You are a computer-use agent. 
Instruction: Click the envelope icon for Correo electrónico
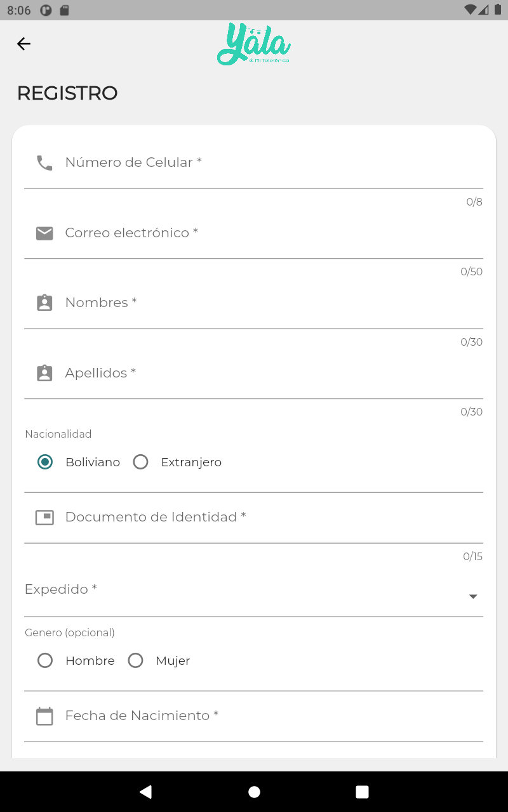coord(44,233)
